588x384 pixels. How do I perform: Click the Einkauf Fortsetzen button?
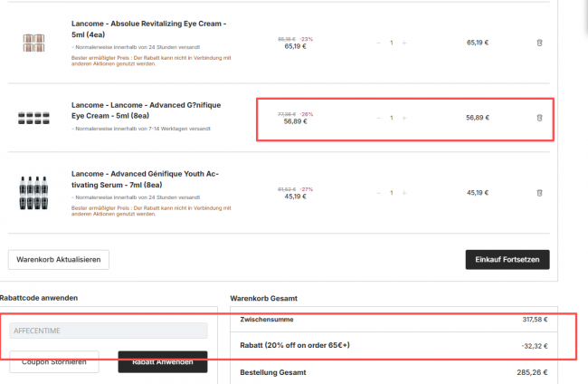507,260
